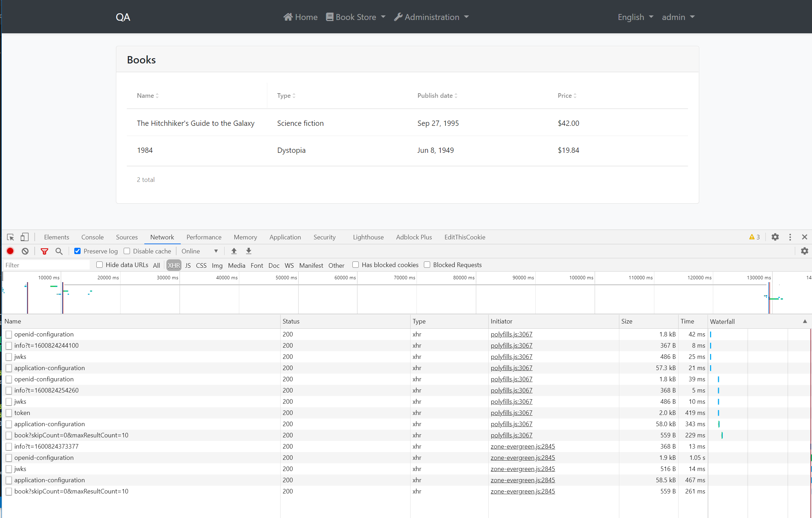
Task: Stop recording network log with the red record icon
Action: tap(10, 251)
